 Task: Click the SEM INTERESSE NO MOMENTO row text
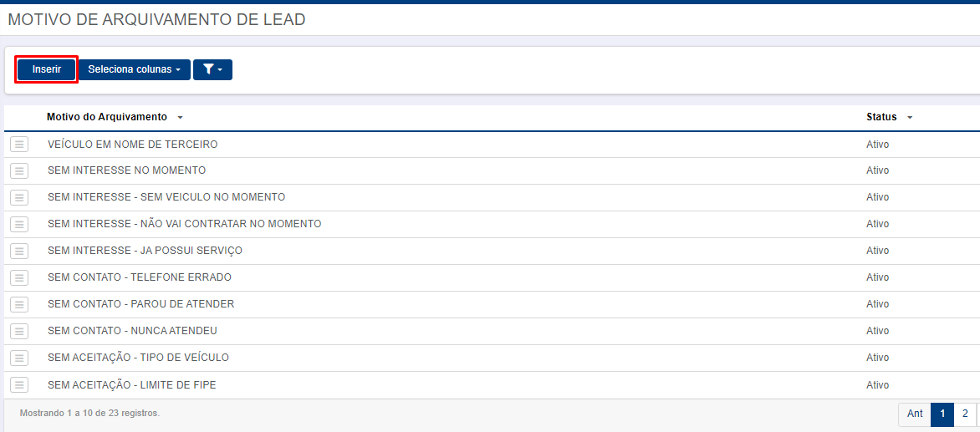point(126,170)
